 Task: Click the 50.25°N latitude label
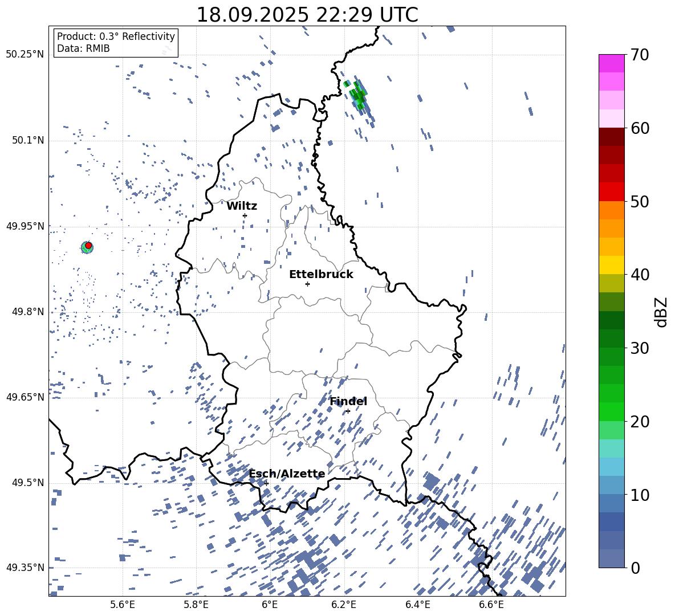pos(25,55)
